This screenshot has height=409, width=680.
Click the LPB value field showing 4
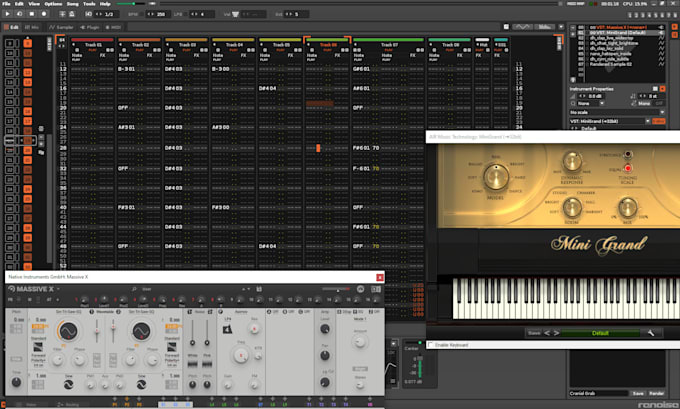(203, 14)
